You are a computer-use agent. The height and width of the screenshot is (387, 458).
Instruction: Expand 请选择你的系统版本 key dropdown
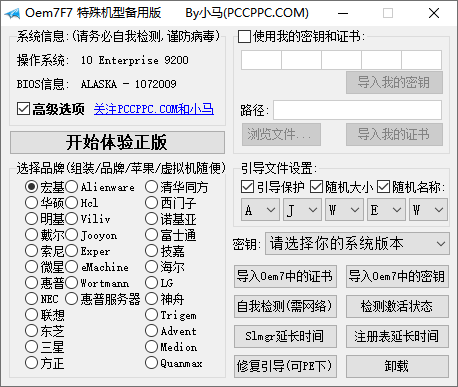coord(357,244)
